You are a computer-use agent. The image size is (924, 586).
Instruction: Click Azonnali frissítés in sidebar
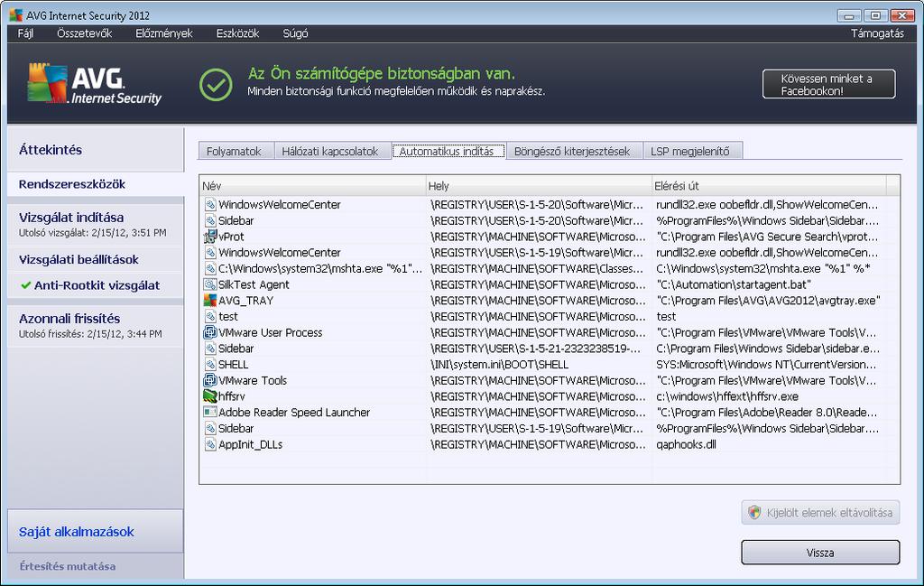(96, 325)
